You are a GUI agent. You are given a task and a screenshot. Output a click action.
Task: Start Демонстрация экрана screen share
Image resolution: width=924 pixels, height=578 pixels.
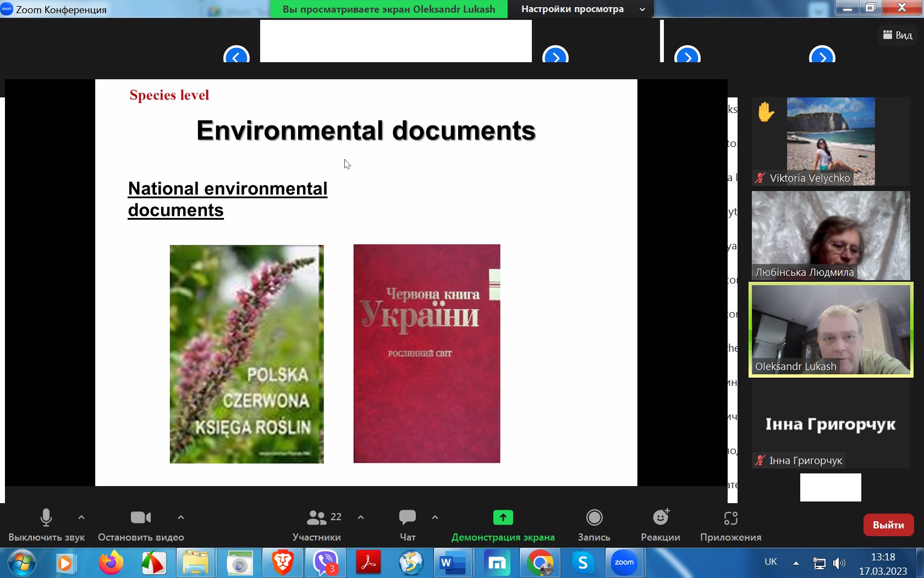(503, 525)
